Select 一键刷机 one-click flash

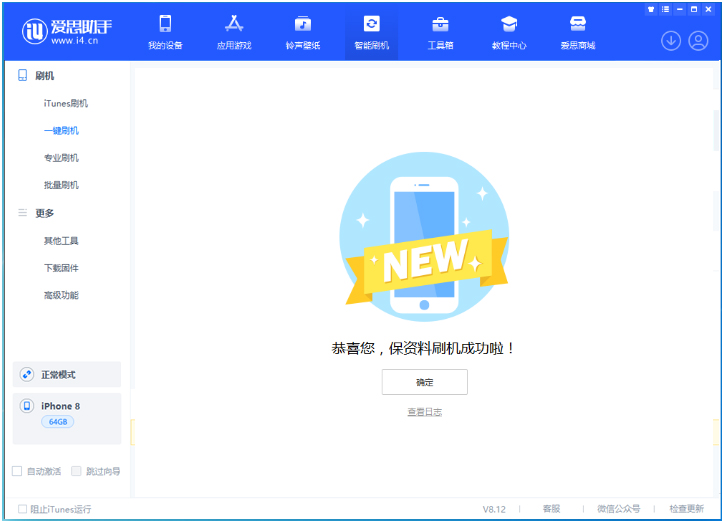pos(61,131)
